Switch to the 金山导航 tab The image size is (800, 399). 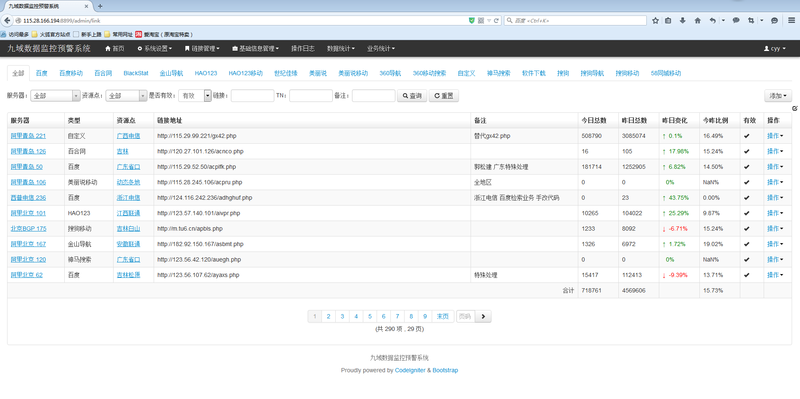pos(171,73)
